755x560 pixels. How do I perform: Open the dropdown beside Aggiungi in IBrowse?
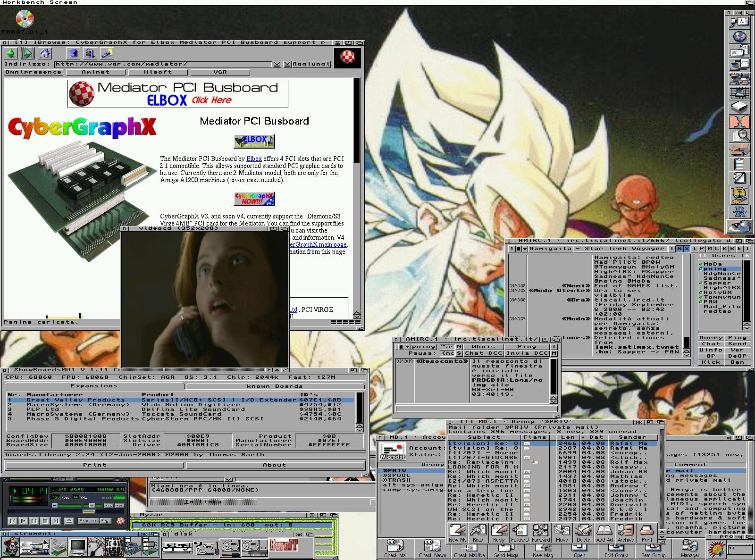[287, 64]
